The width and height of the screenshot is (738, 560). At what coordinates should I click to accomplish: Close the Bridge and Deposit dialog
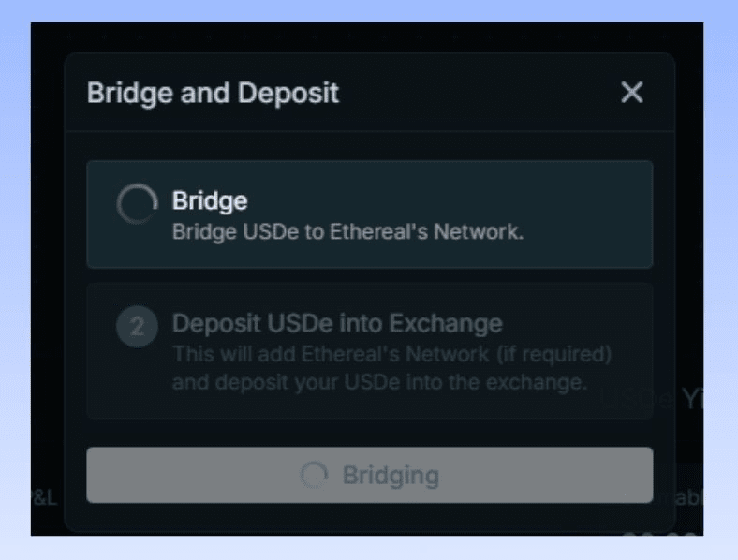coord(632,93)
